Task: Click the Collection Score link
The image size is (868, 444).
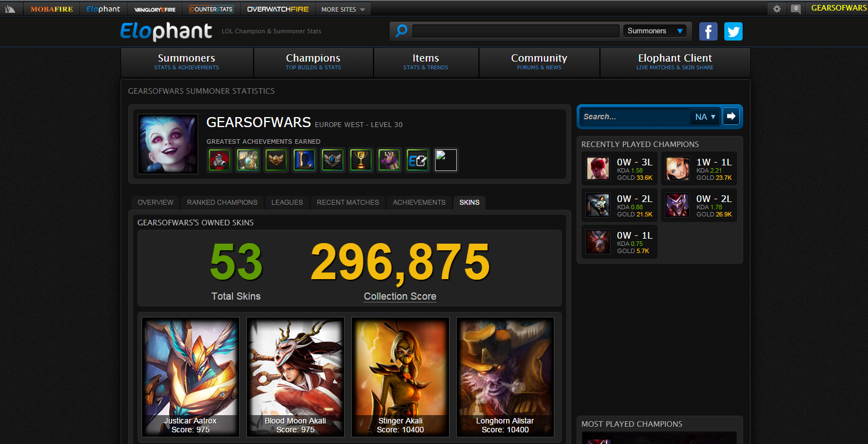Action: pyautogui.click(x=400, y=296)
